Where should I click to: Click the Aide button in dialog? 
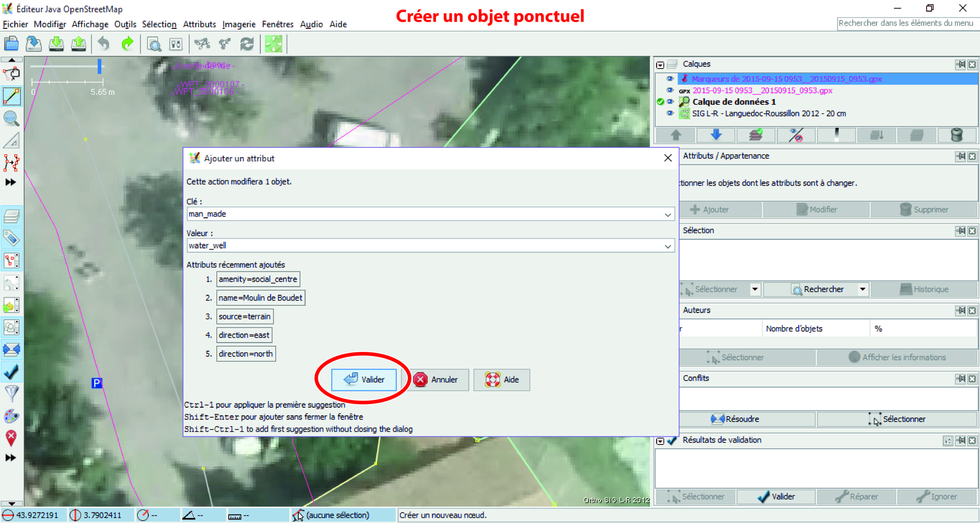pyautogui.click(x=501, y=380)
